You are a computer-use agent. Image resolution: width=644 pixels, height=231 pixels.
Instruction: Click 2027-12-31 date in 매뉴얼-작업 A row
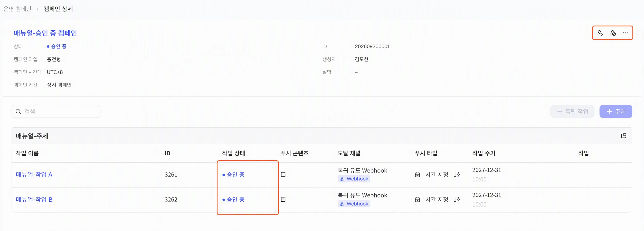pos(486,170)
